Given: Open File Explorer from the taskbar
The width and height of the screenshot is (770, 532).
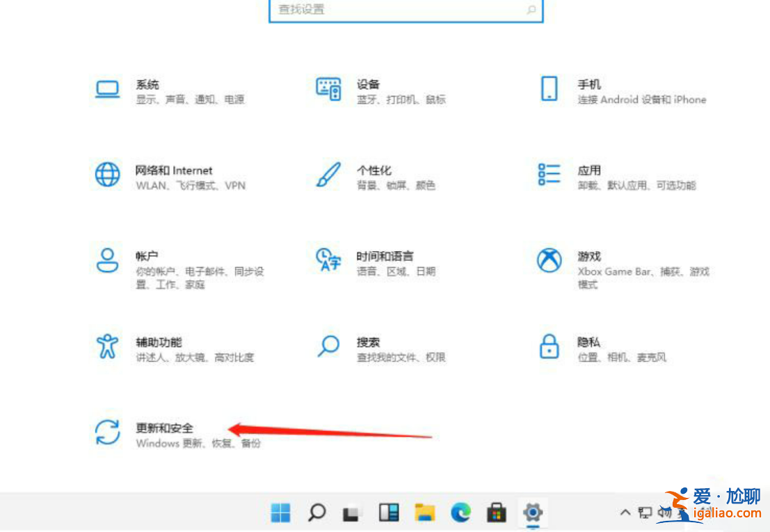Looking at the screenshot, I should (x=425, y=513).
